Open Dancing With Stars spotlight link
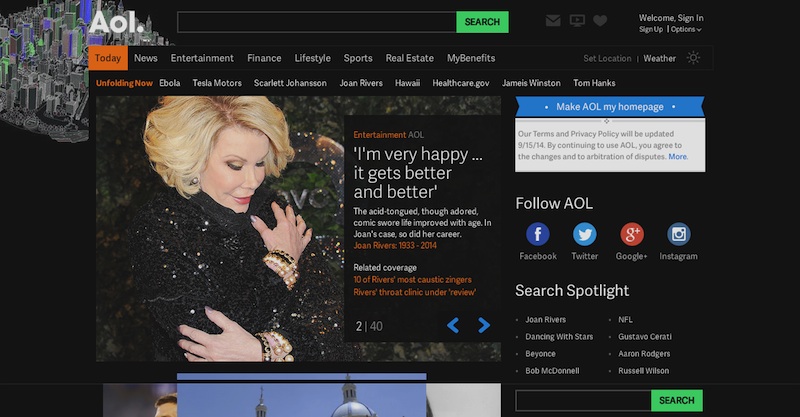 coord(559,336)
